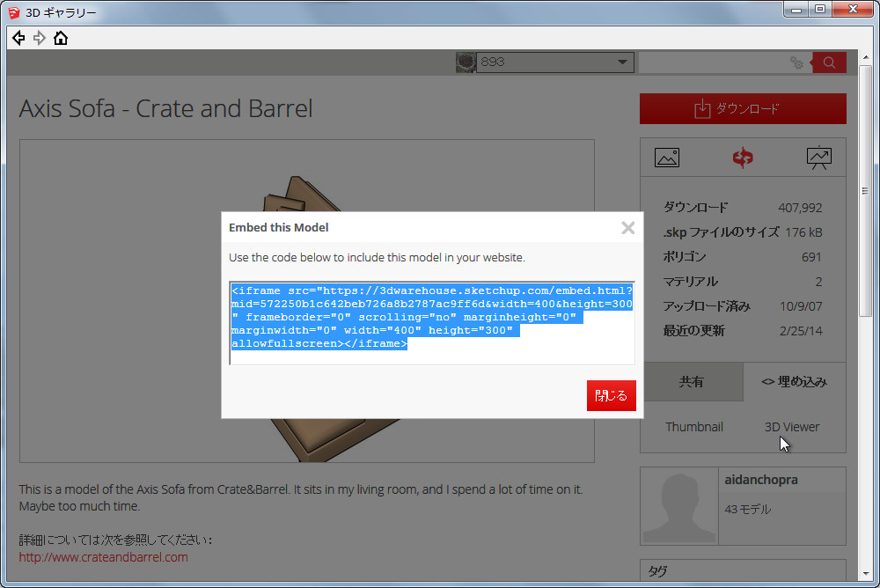Select the red 3D orbit view icon

(743, 158)
